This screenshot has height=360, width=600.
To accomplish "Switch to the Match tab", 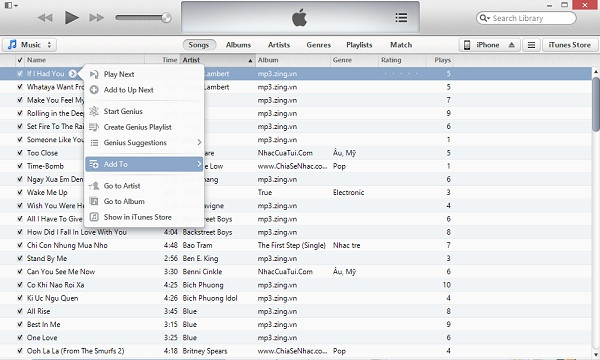I will tap(401, 45).
